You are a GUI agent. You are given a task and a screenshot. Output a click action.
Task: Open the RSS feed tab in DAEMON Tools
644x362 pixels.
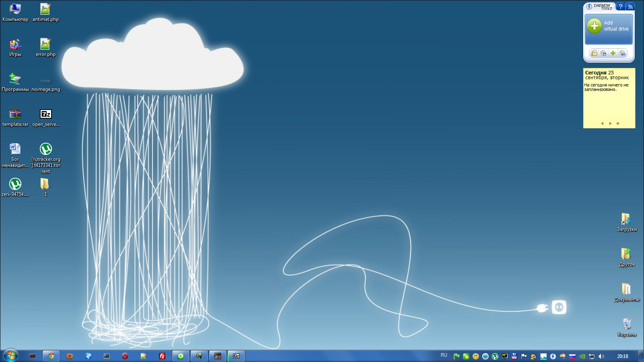(x=630, y=6)
